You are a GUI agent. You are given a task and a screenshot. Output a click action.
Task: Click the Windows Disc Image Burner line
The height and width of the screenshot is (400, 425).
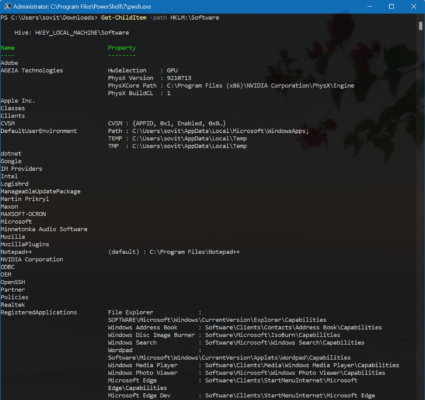click(224, 335)
